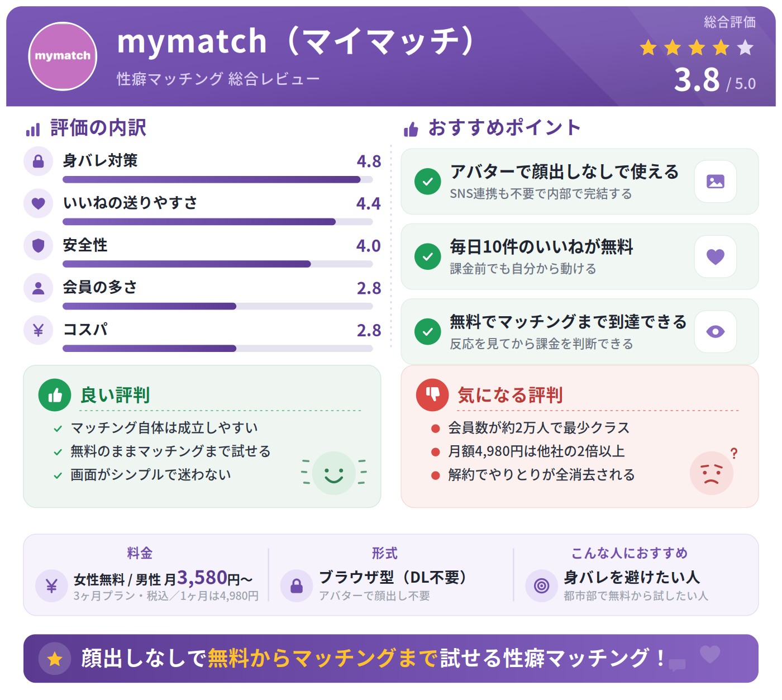
Task: Click the 無料でマッチングまで到達できる card title
Action: (569, 321)
